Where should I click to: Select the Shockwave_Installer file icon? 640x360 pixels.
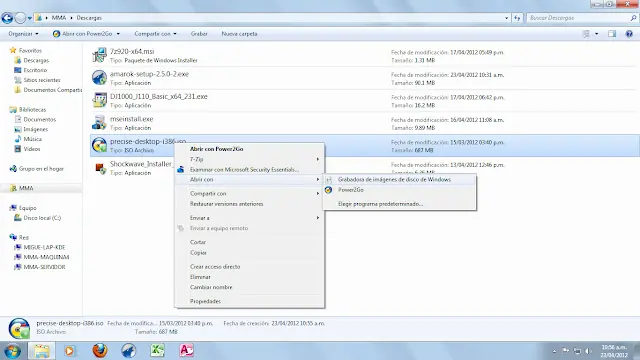pyautogui.click(x=100, y=168)
